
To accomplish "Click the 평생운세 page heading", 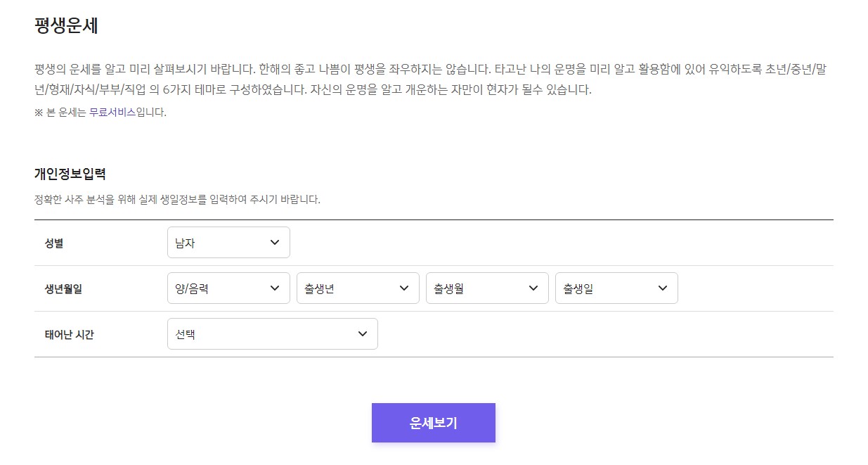I will click(66, 25).
